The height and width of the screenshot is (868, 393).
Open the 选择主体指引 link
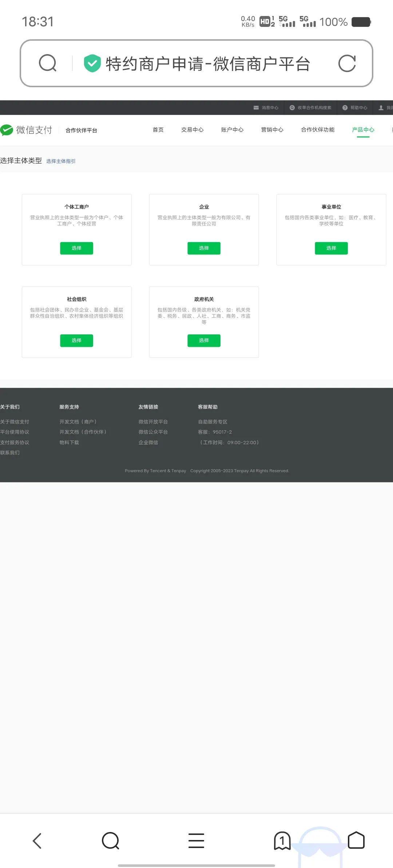61,161
